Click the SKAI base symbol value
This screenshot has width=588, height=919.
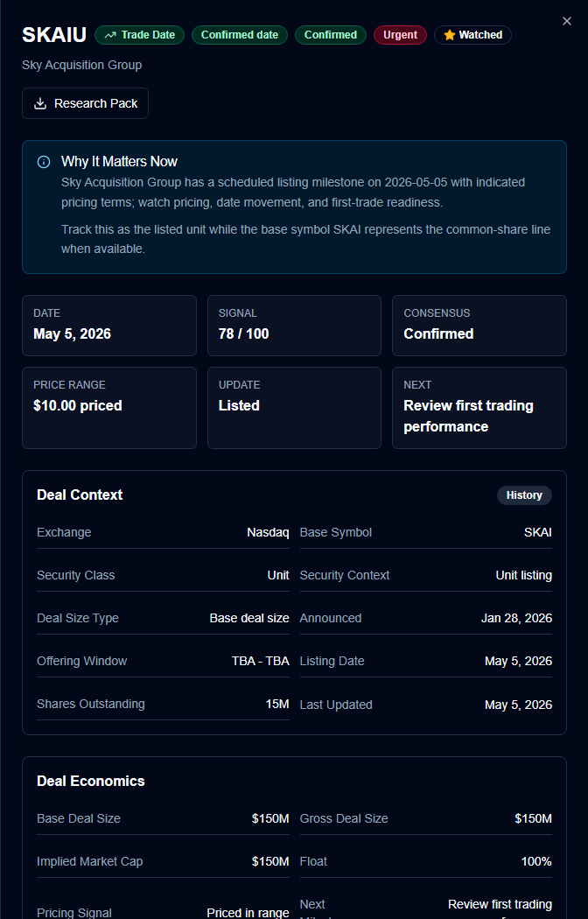click(537, 533)
